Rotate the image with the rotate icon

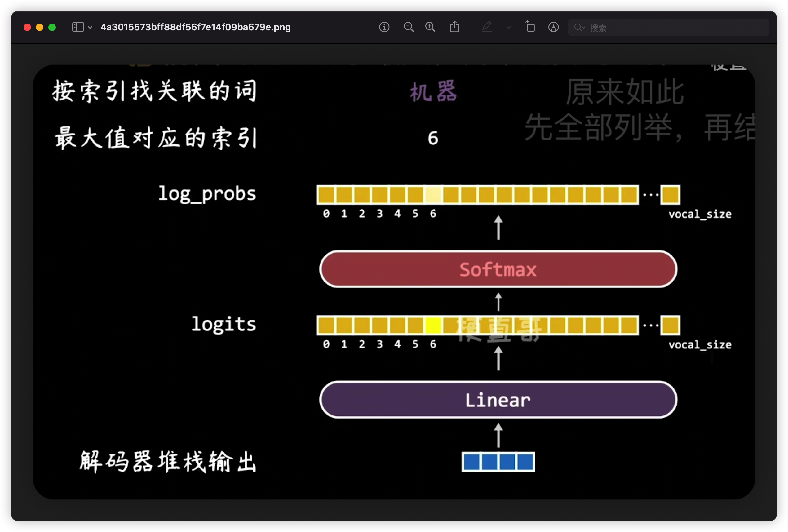(x=530, y=27)
